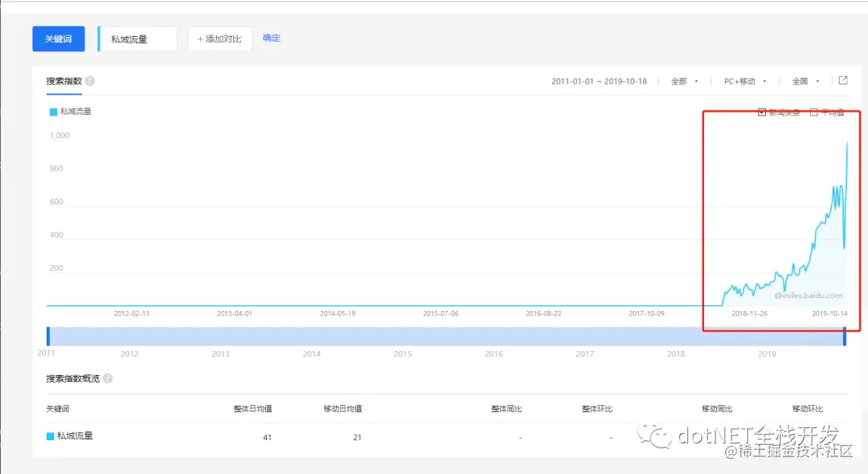Click the 2018-11-26 x-axis date label
868x474 pixels.
[750, 313]
